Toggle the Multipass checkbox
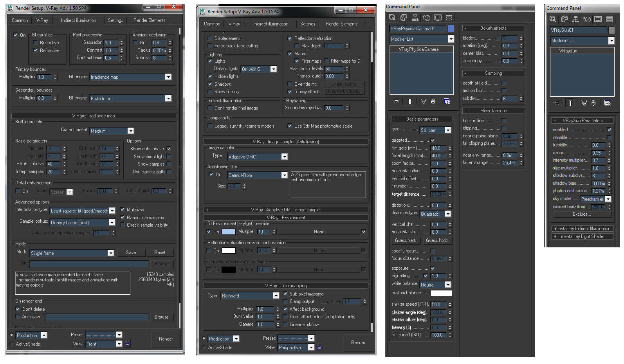The width and height of the screenshot is (624, 364). point(122,210)
